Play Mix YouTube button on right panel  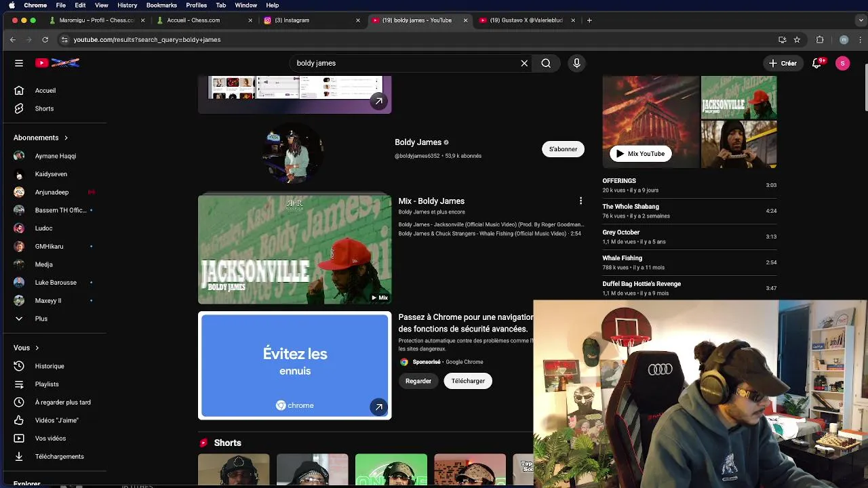pos(640,154)
